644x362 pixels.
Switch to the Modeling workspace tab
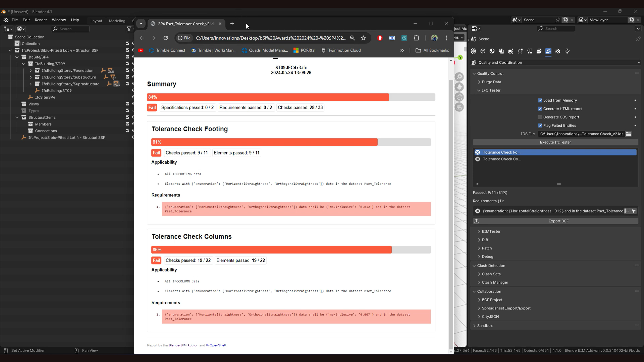click(117, 21)
